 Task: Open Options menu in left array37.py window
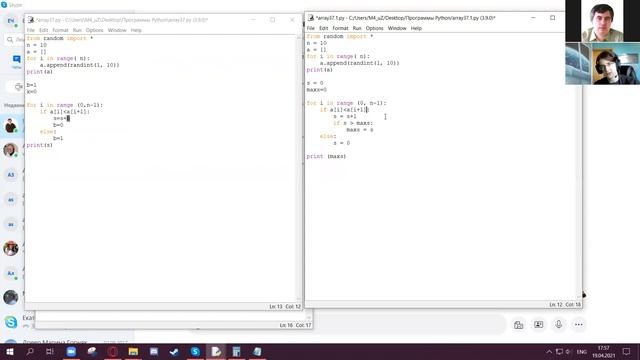click(94, 30)
